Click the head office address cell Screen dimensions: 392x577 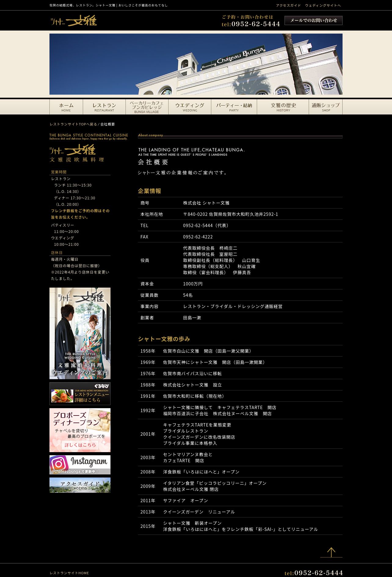[x=230, y=214]
